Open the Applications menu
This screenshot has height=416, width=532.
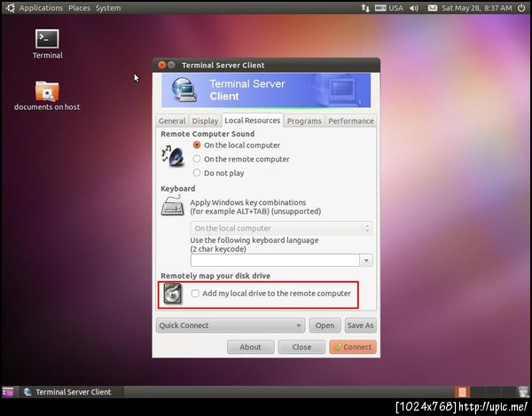[x=41, y=8]
